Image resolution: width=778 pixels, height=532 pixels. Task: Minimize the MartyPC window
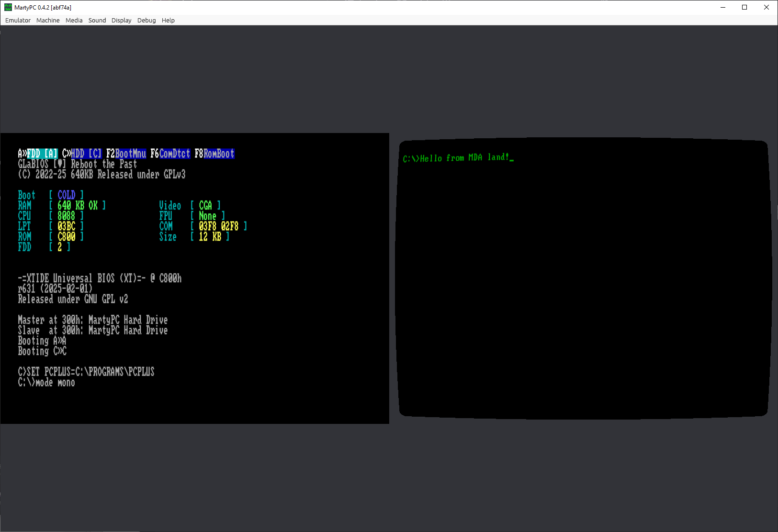[x=723, y=7]
